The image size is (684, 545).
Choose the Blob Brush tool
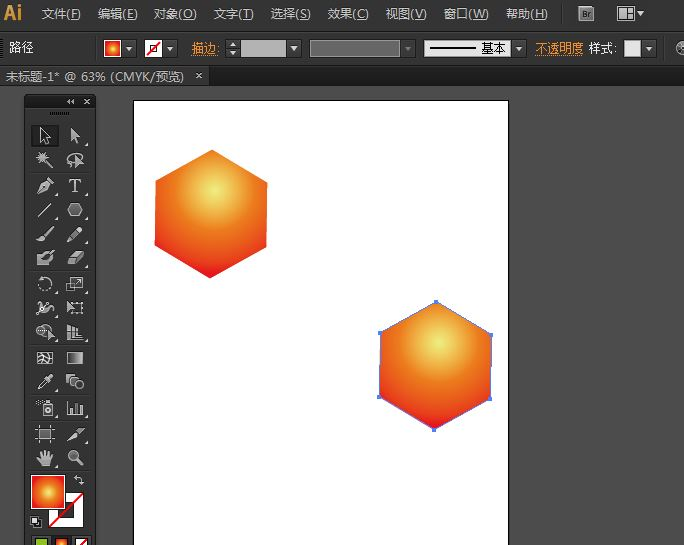coord(45,258)
